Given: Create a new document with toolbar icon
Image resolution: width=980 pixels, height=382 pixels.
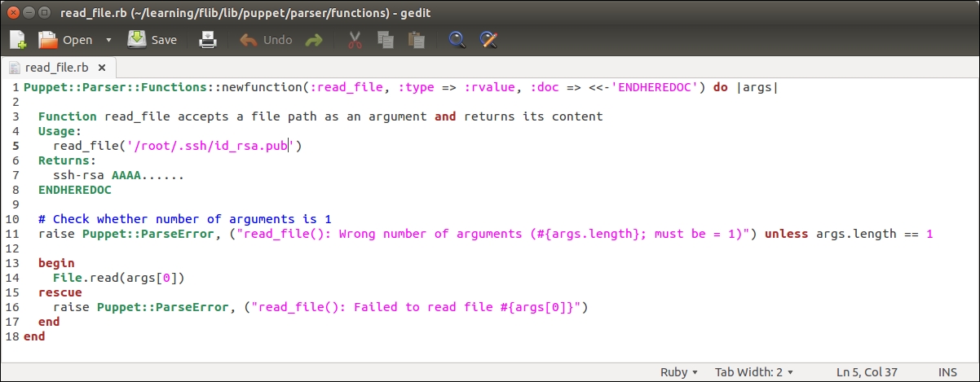Looking at the screenshot, I should (18, 39).
